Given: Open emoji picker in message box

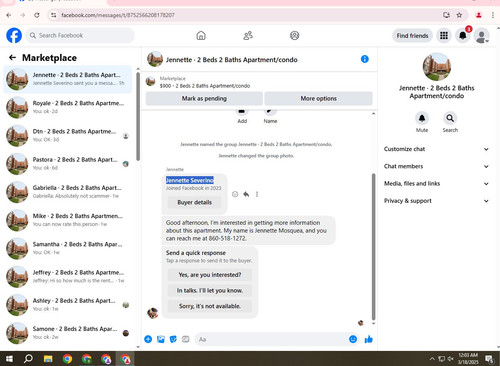Looking at the screenshot, I should click(353, 339).
